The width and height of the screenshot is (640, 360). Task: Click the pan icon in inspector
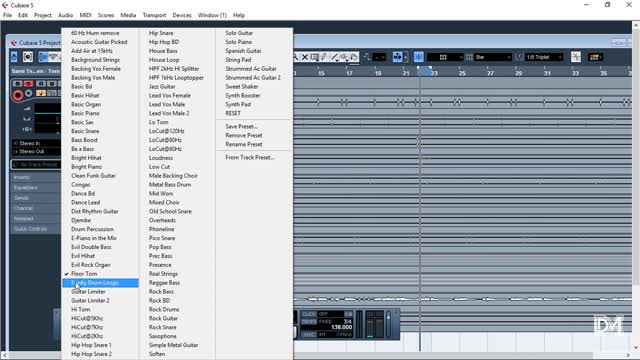click(x=27, y=119)
